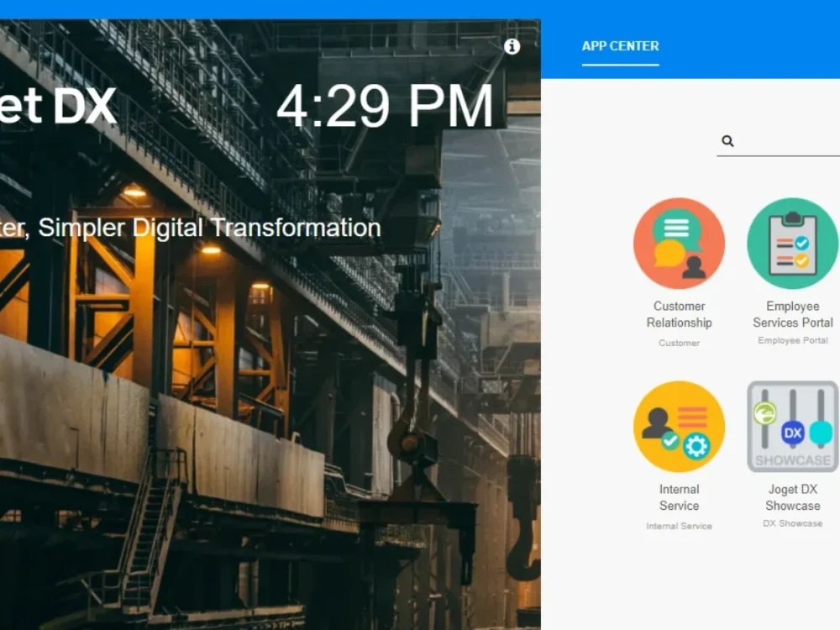
Task: Launch the Internal Service app icon
Action: pos(679,427)
